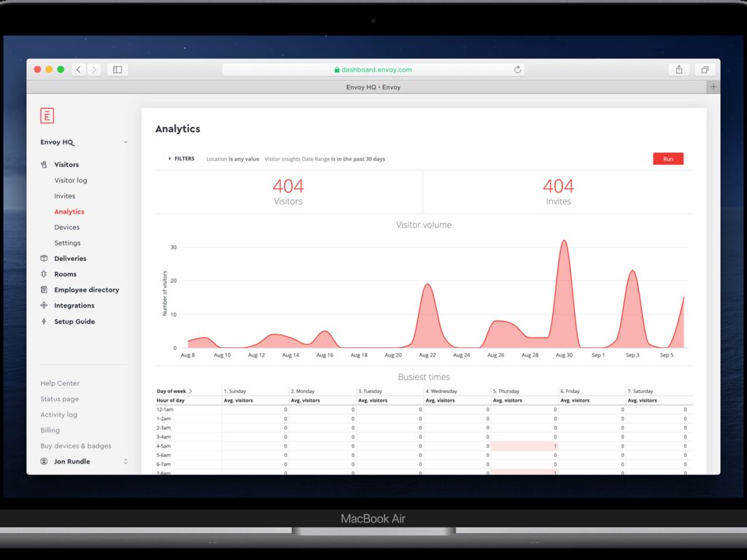Open Rooms section
The width and height of the screenshot is (747, 560).
coord(65,274)
